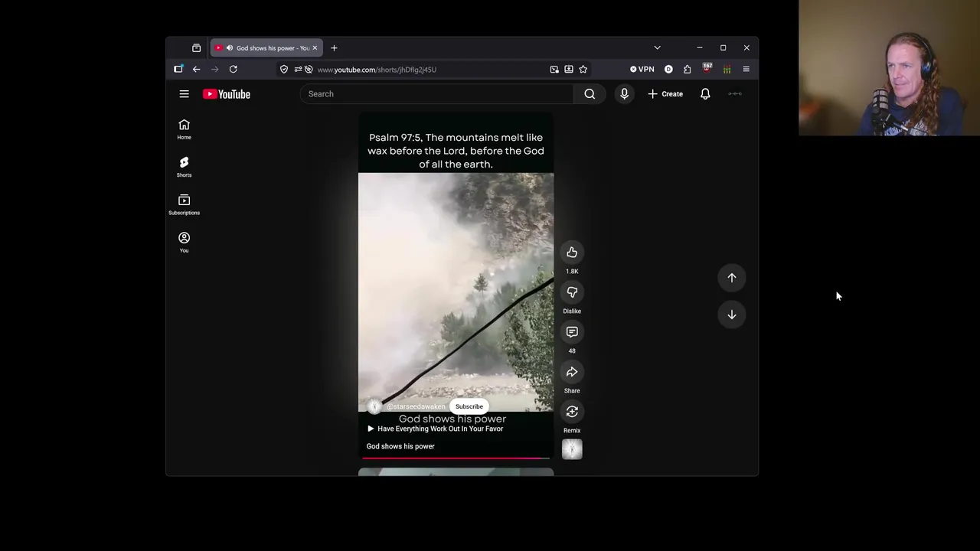Open Have Everything Work Out In Your Favor
980x551 pixels.
(435, 429)
